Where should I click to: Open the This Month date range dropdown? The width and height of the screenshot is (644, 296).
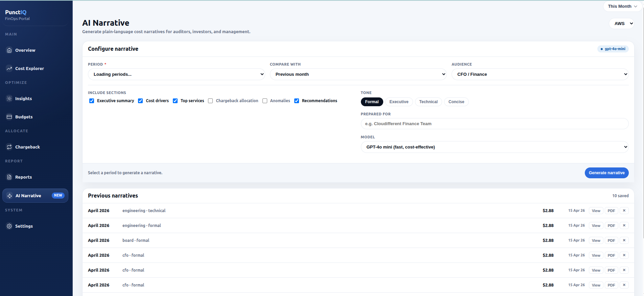point(622,6)
